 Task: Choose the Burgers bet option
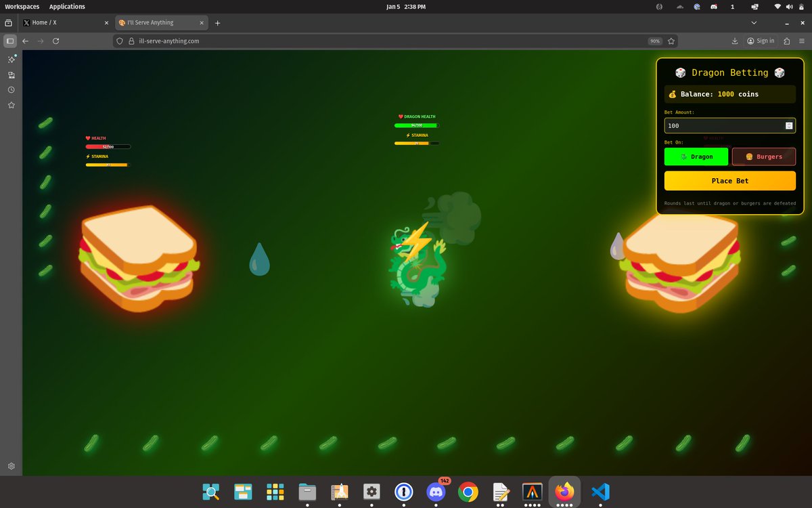(x=764, y=156)
